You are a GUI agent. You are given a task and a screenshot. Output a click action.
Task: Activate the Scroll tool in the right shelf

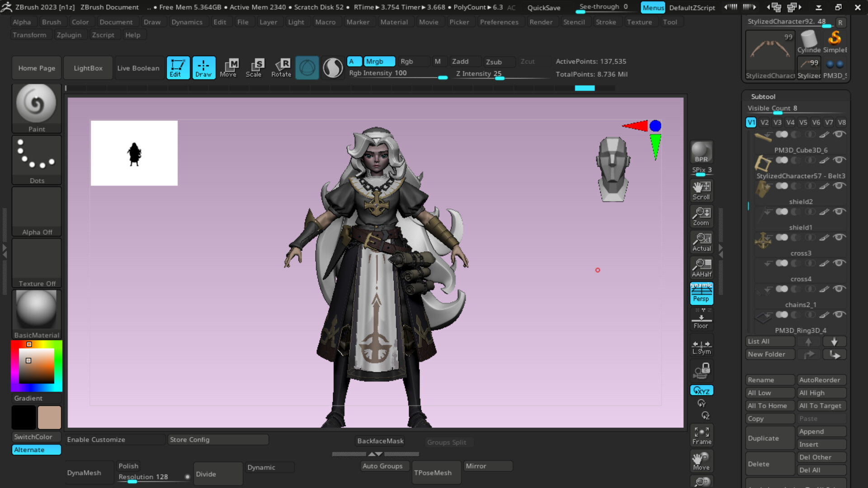point(701,190)
